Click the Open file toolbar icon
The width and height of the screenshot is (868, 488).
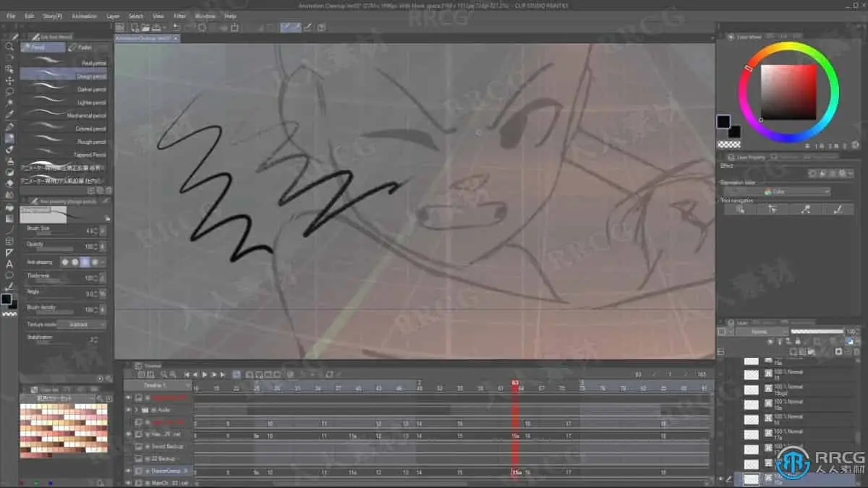(145, 27)
